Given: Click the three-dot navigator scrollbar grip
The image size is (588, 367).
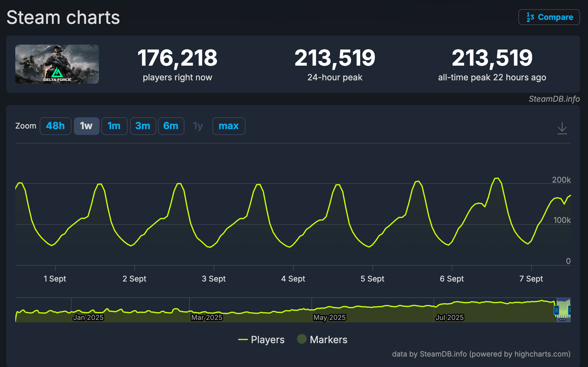Looking at the screenshot, I should click(563, 320).
